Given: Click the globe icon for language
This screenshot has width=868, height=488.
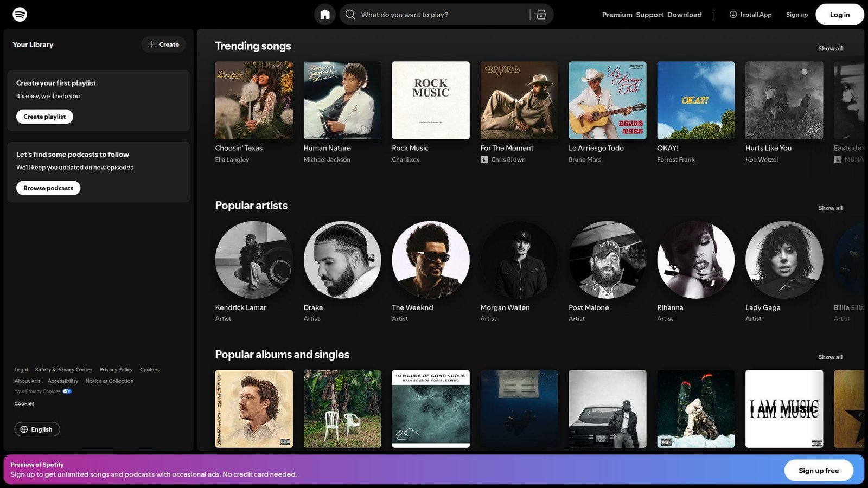Looking at the screenshot, I should point(24,429).
